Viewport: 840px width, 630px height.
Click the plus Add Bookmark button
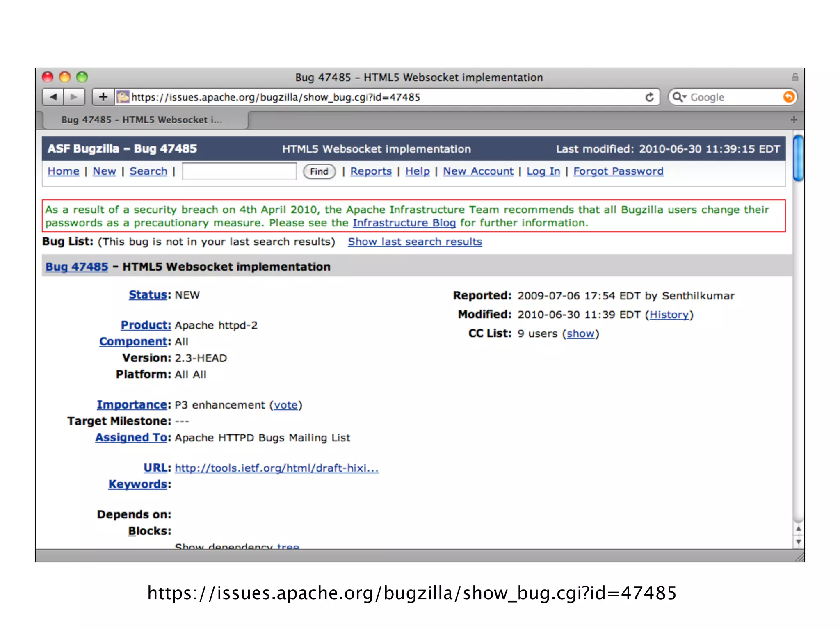click(x=103, y=97)
